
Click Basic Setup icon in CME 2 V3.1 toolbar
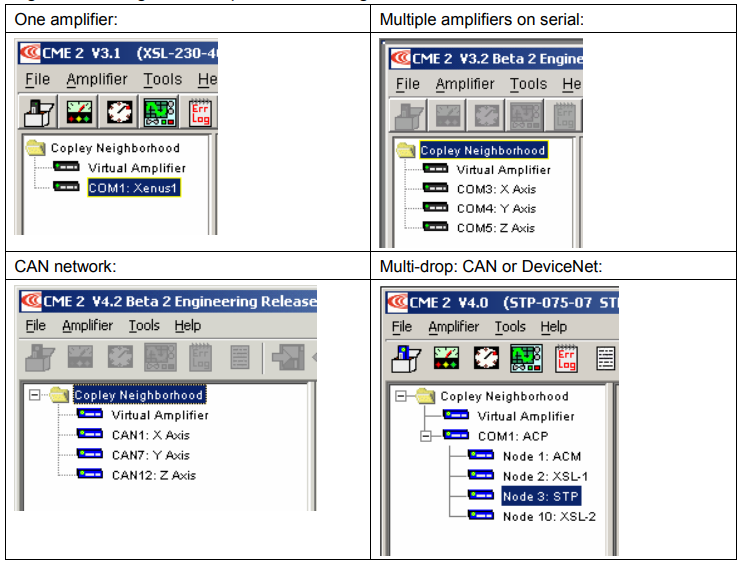pyautogui.click(x=39, y=113)
